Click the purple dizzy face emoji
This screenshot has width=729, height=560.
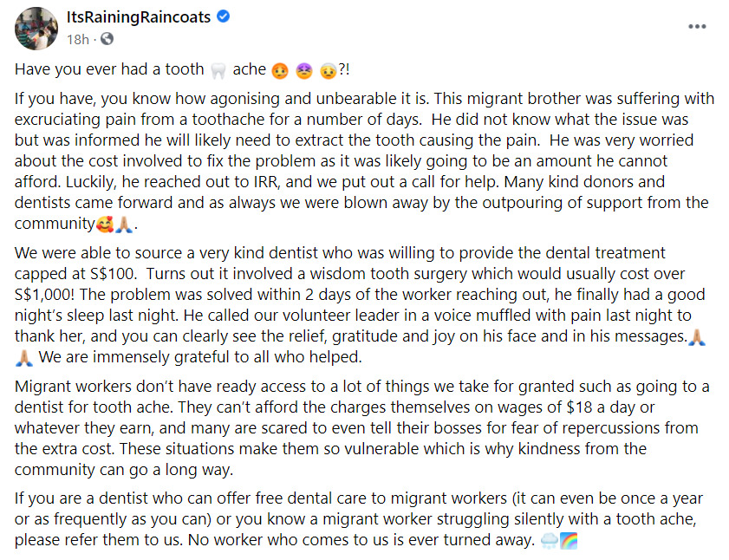pyautogui.click(x=304, y=69)
